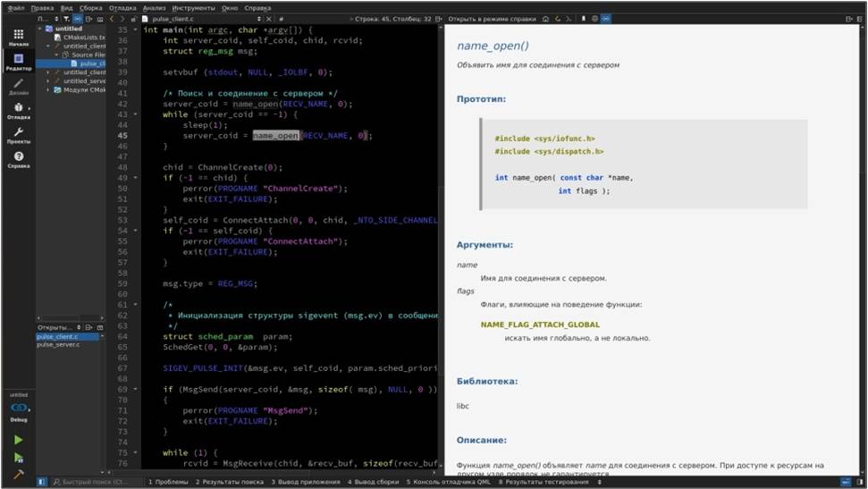Click the help back arrow icon

point(558,19)
